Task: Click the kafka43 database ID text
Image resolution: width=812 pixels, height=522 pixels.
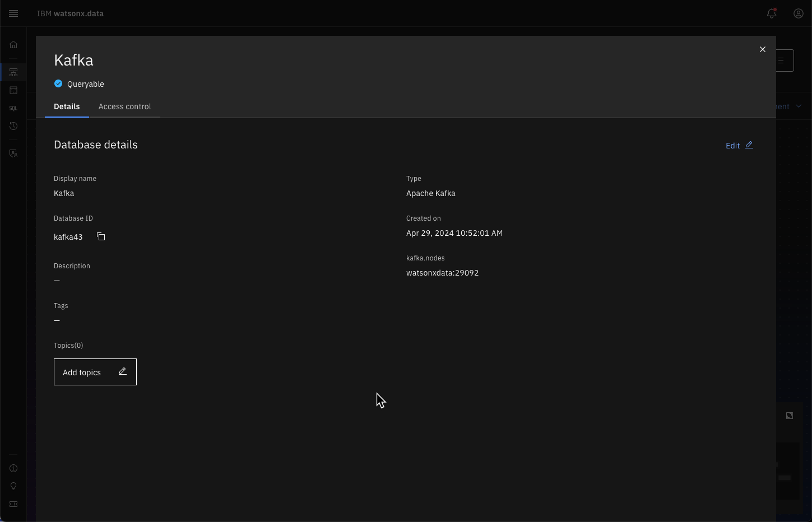Action: [x=68, y=237]
